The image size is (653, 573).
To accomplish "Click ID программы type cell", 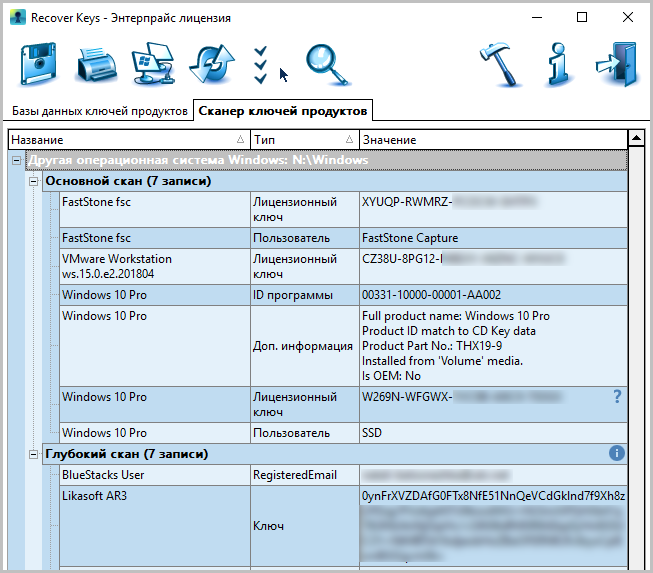I will point(305,295).
